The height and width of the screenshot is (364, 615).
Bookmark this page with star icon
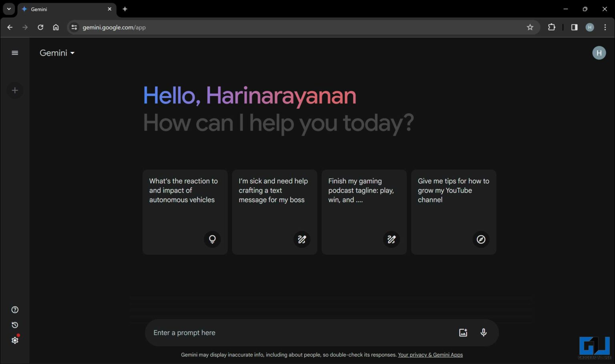pyautogui.click(x=530, y=27)
